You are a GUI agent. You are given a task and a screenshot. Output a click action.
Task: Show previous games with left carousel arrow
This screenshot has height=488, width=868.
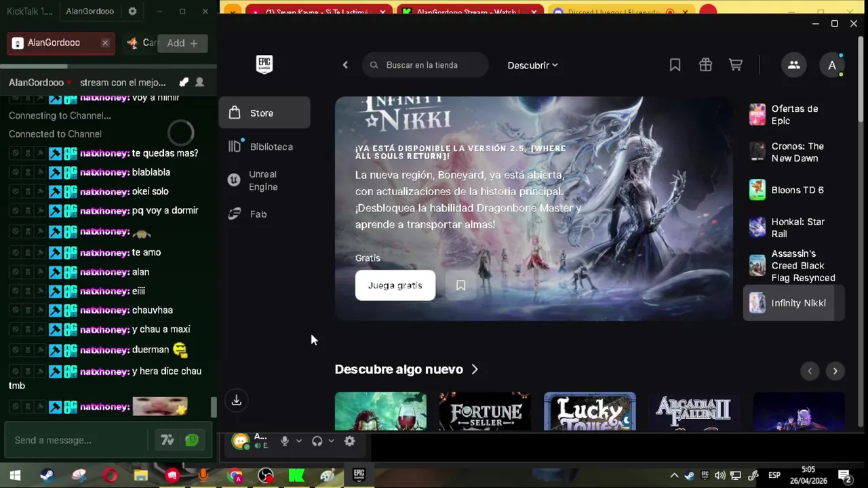809,371
